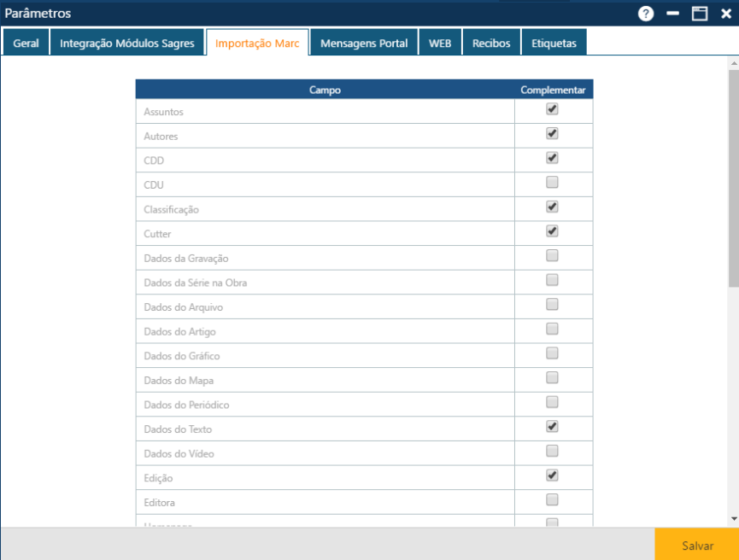This screenshot has height=560, width=739.
Task: Uncheck the CDD checkbox
Action: click(552, 160)
